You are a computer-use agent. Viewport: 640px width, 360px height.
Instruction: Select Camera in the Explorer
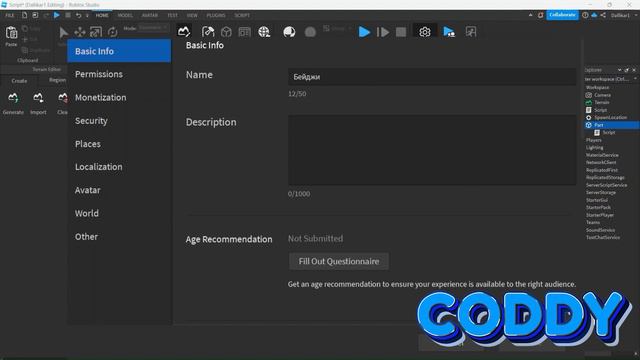click(602, 95)
